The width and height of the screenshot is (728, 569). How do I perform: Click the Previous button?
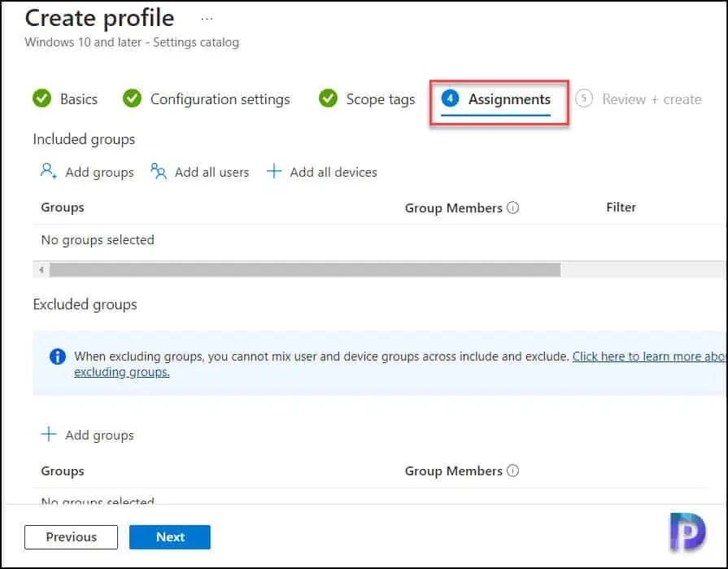tap(71, 537)
